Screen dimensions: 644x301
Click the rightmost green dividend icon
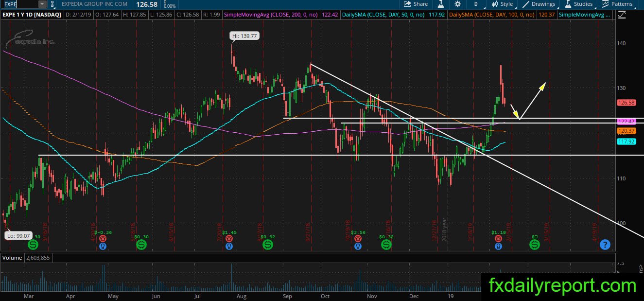pyautogui.click(x=534, y=245)
